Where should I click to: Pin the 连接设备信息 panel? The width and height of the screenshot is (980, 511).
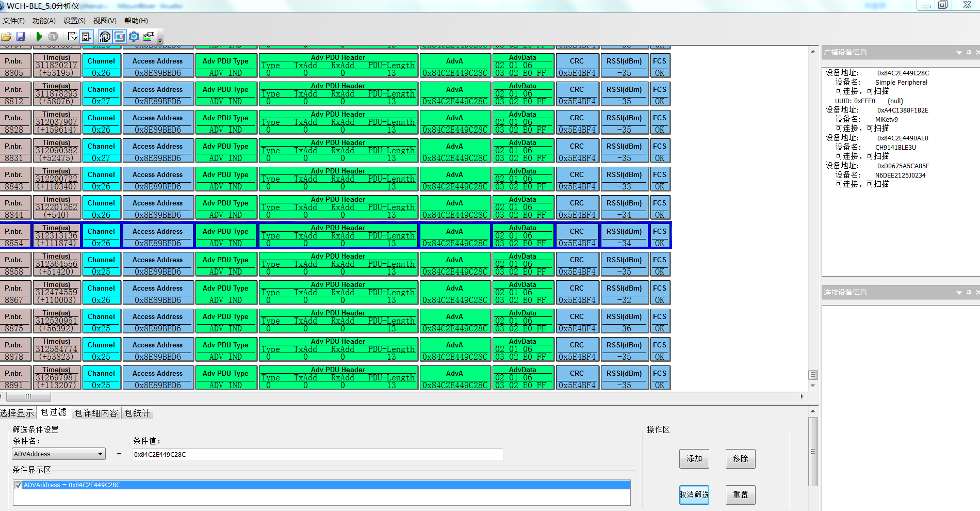969,293
